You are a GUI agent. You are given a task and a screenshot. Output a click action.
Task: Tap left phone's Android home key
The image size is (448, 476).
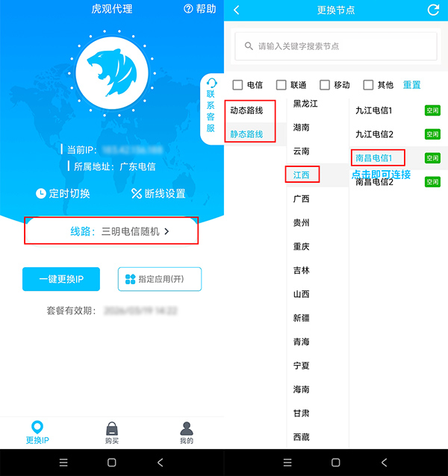[x=112, y=463]
